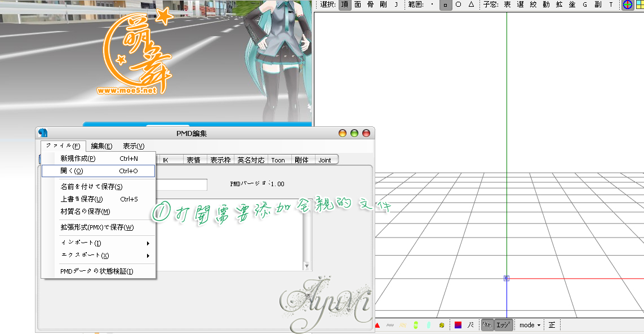The image size is (644, 334).
Task: Pick the square range selection icon
Action: 446,5
